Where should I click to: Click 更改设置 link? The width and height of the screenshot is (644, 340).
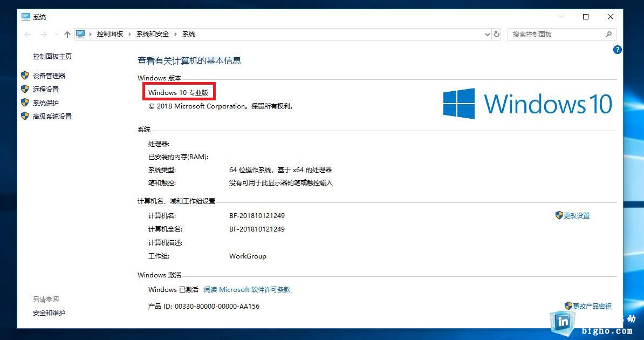(577, 215)
